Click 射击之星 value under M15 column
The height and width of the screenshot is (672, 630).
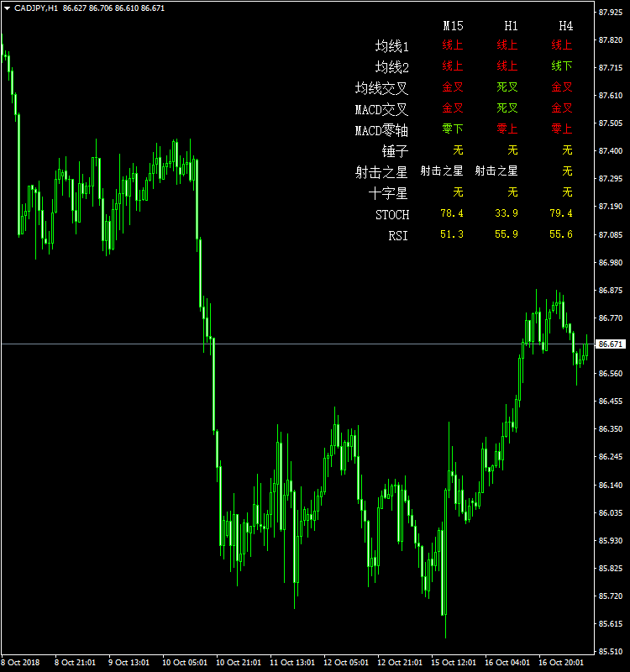tap(442, 171)
